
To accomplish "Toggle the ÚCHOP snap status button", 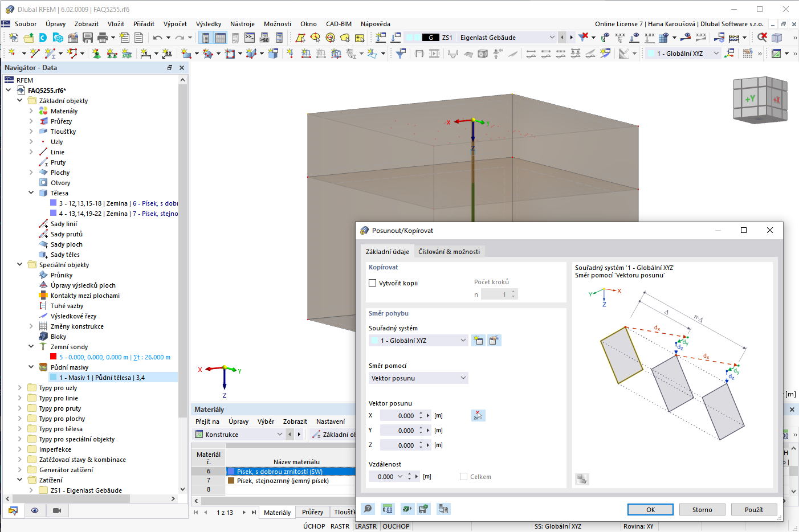I will (x=314, y=526).
